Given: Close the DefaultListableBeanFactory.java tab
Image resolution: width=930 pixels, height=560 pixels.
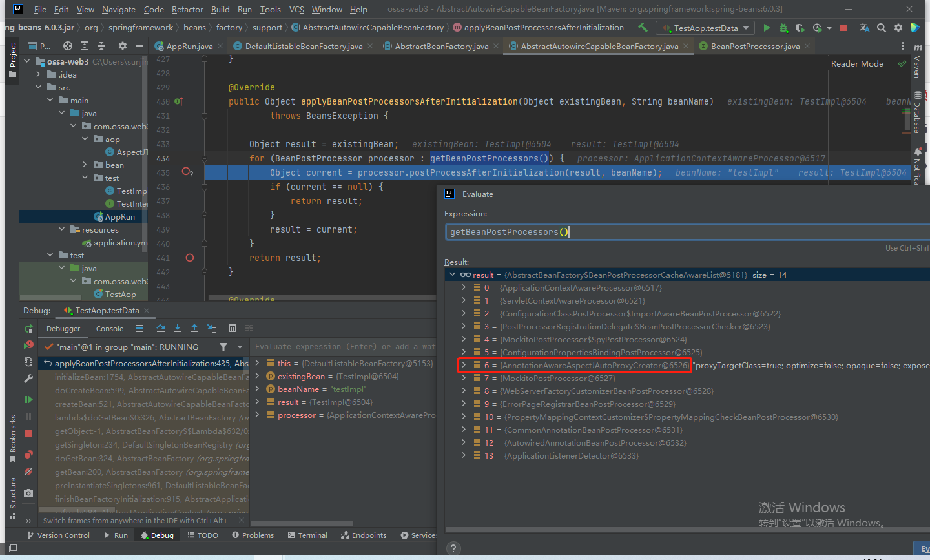Looking at the screenshot, I should [370, 46].
